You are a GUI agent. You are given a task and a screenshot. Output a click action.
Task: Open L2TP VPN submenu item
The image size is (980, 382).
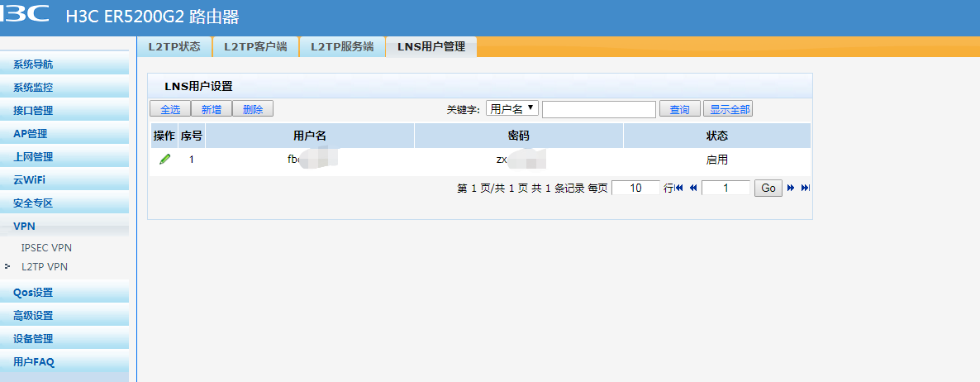click(x=45, y=266)
